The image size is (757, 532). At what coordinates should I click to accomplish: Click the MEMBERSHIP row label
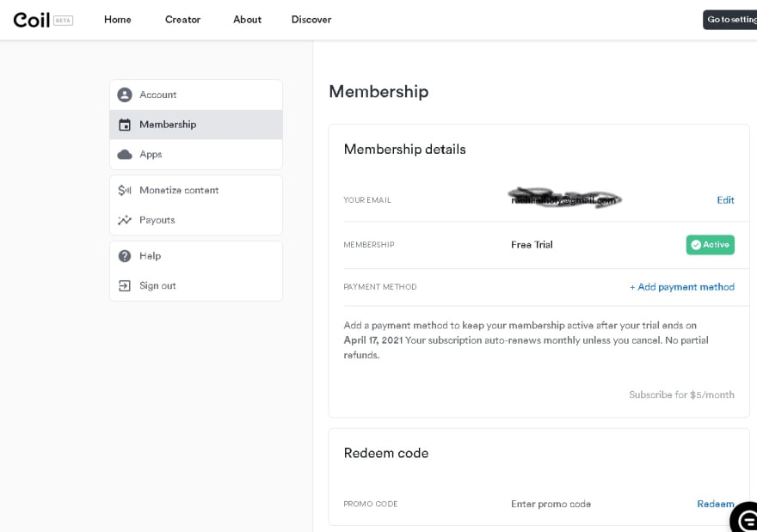[369, 245]
